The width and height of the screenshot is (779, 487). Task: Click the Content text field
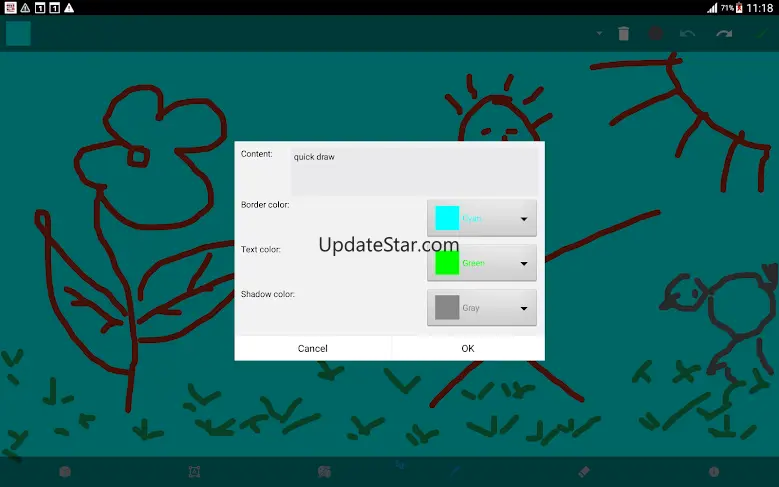(414, 171)
